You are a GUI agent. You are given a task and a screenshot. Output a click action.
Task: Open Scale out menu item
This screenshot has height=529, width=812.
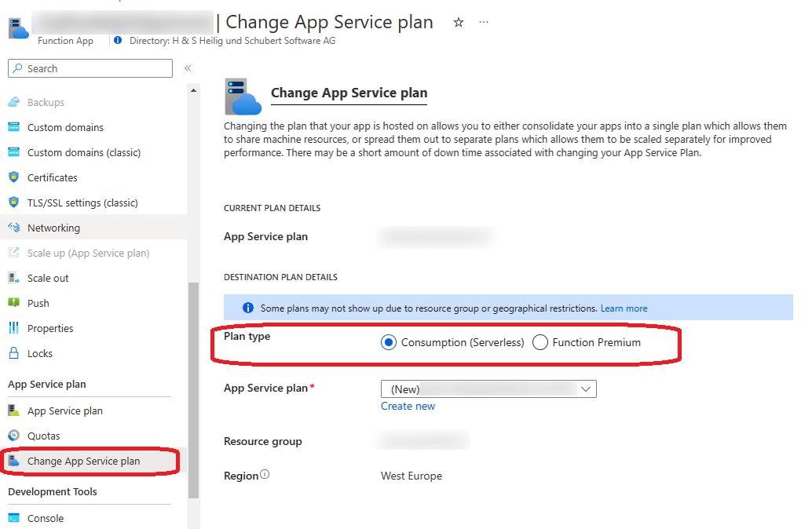48,278
